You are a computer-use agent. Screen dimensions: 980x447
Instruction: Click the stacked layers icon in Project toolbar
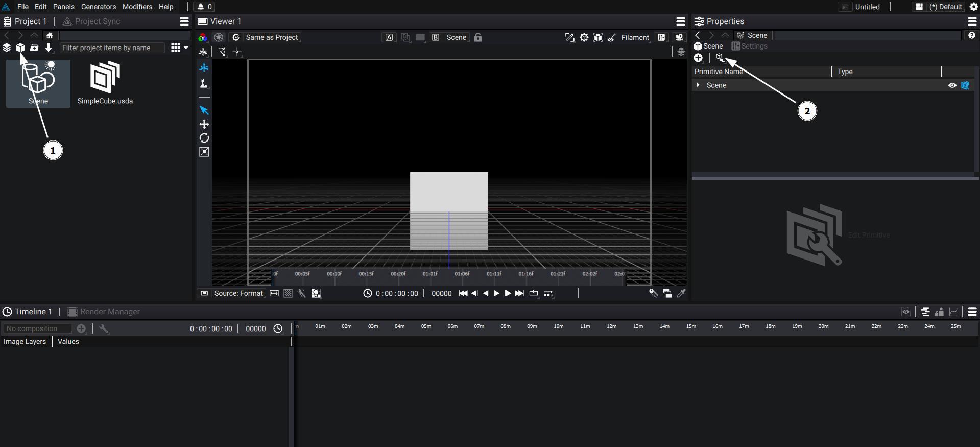(7, 48)
